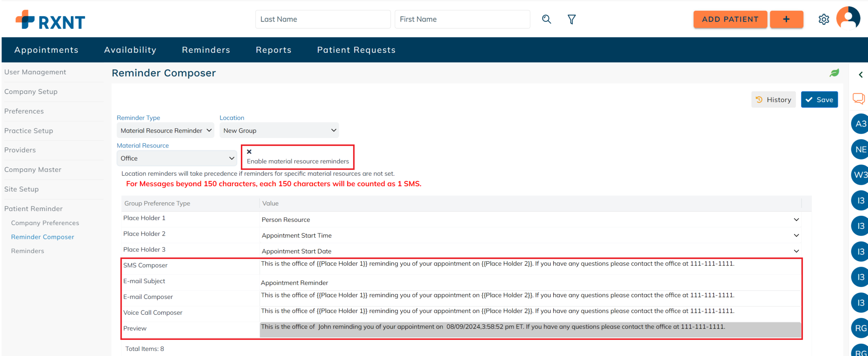Save the reminder settings
The image size is (868, 356).
pos(819,100)
